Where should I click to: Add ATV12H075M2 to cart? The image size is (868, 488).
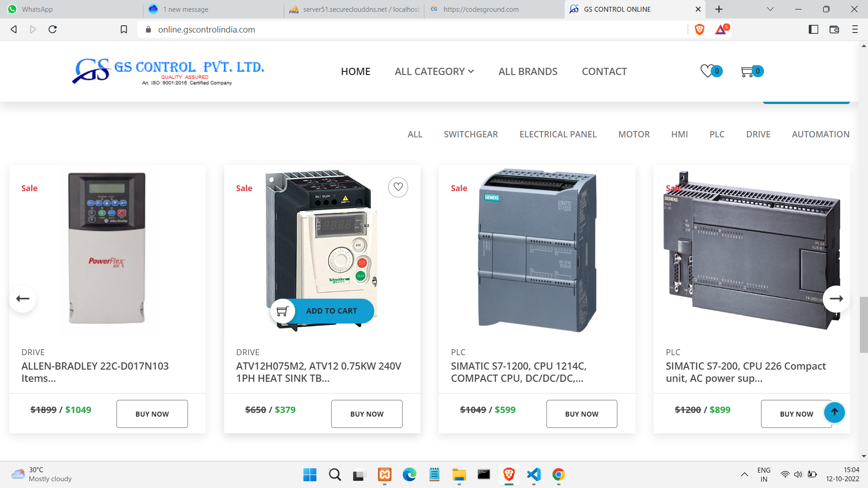(x=331, y=311)
